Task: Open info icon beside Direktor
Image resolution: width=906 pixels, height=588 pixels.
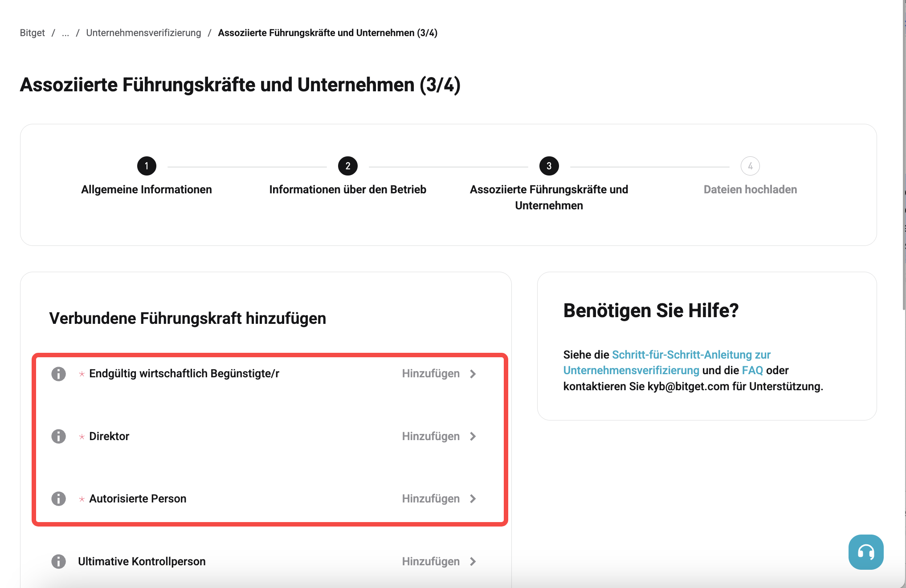Action: [58, 436]
